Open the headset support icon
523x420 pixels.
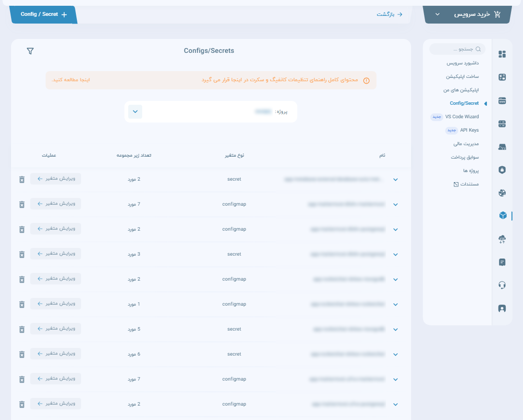click(502, 285)
